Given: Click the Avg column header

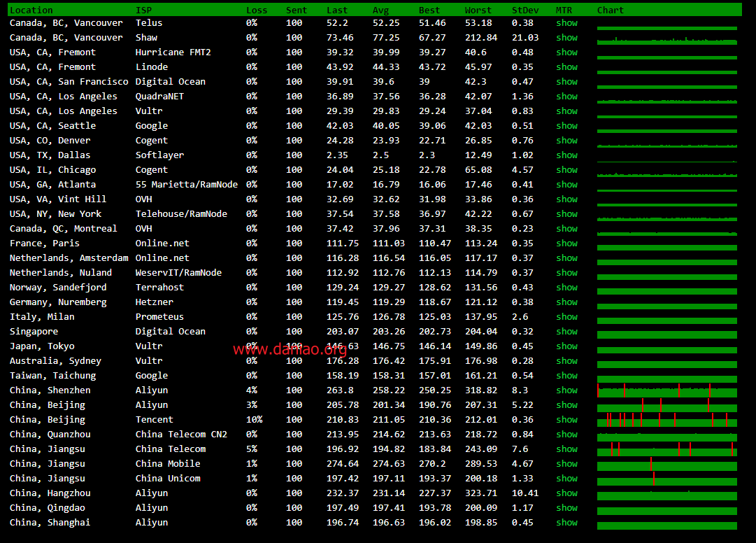Looking at the screenshot, I should 380,10.
